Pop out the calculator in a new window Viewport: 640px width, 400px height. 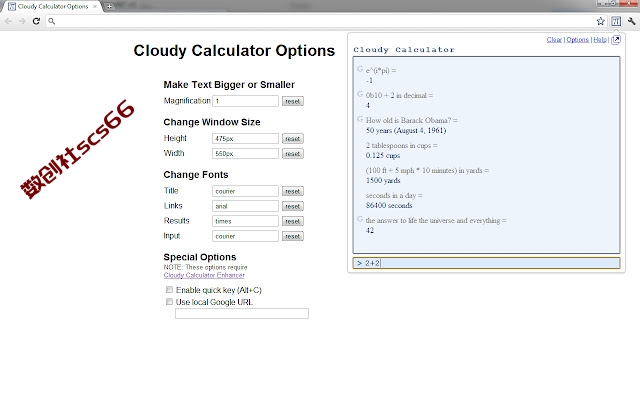click(616, 40)
